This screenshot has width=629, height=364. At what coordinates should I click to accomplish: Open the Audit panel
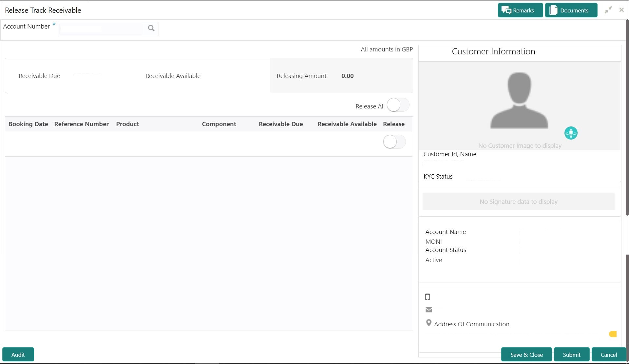(18, 354)
